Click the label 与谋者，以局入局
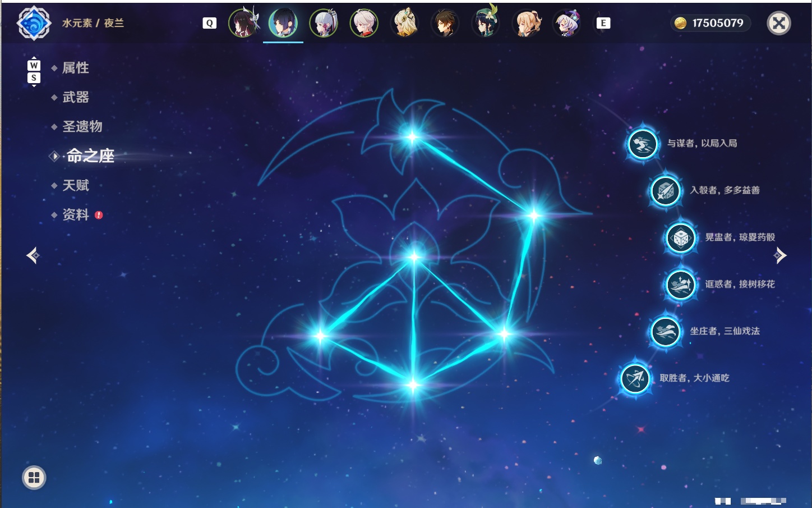812x508 pixels. coord(702,144)
